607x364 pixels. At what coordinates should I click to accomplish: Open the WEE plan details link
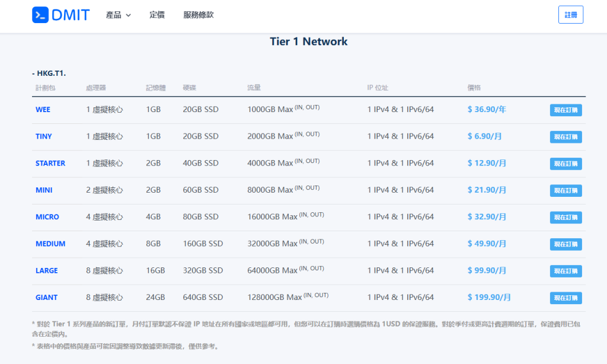[x=42, y=110]
